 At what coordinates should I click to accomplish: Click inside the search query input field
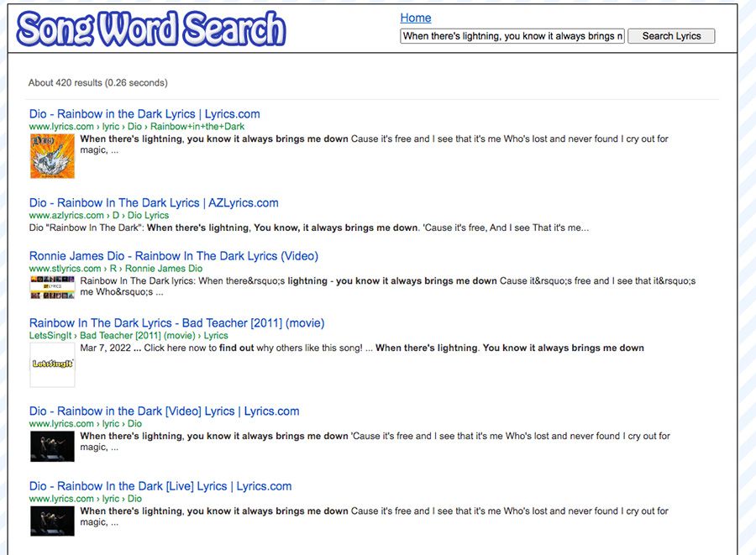point(512,36)
